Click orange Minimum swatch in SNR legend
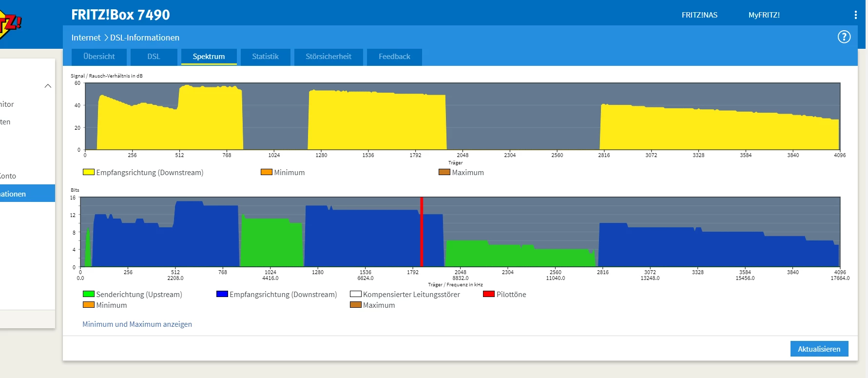The width and height of the screenshot is (868, 378). pyautogui.click(x=267, y=172)
